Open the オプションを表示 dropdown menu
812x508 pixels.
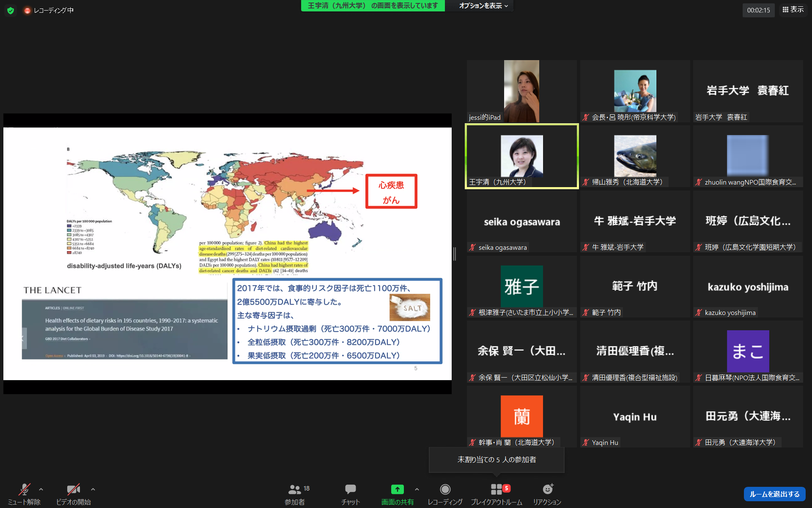point(483,6)
